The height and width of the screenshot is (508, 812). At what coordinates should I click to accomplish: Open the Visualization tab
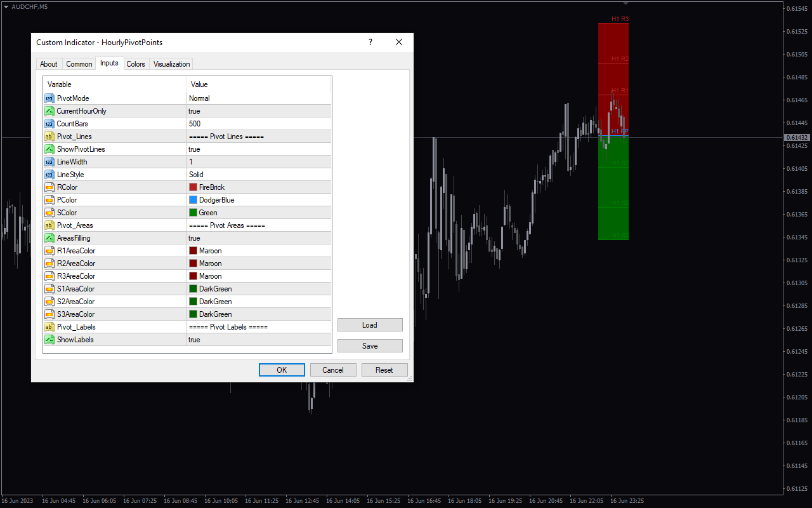[171, 64]
